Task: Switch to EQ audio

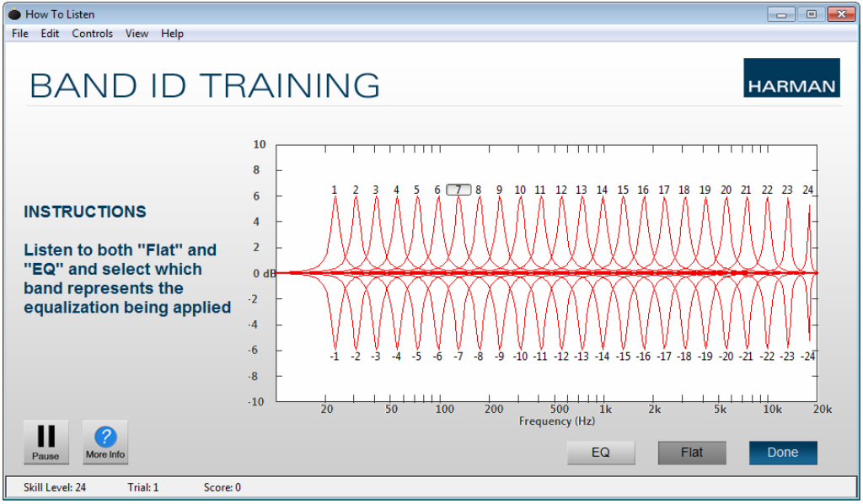Action: (600, 453)
